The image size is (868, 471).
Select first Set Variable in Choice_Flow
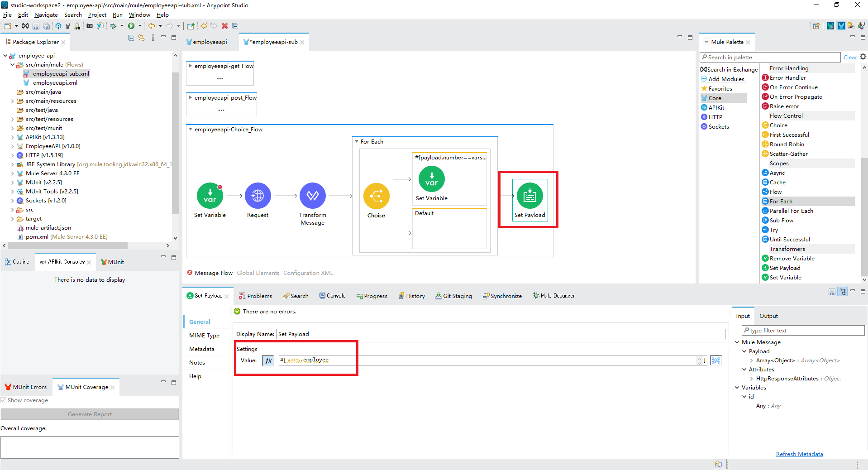[210, 196]
